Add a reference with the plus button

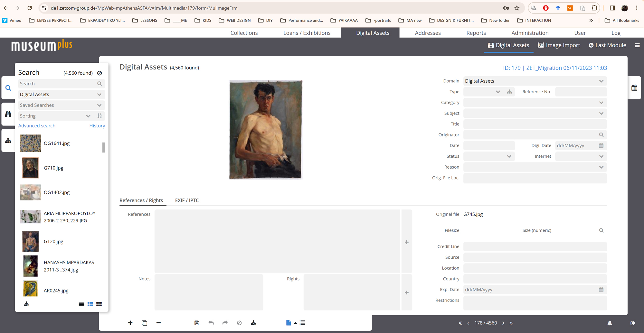coord(407,242)
